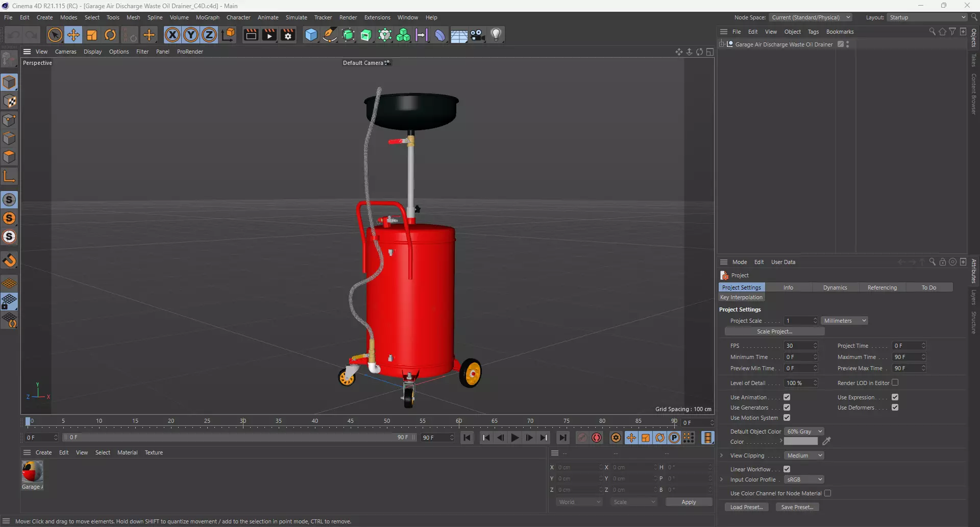Click the eyedropper next to Color

pos(827,441)
